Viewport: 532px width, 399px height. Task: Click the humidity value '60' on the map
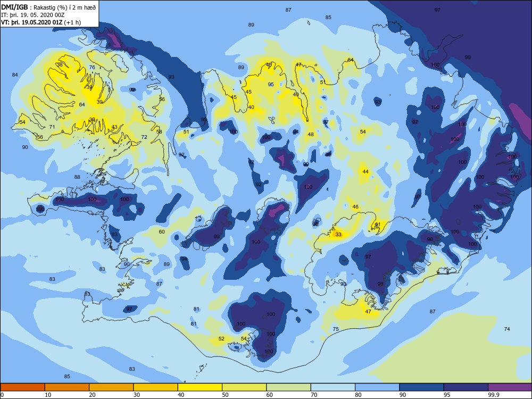point(162,232)
